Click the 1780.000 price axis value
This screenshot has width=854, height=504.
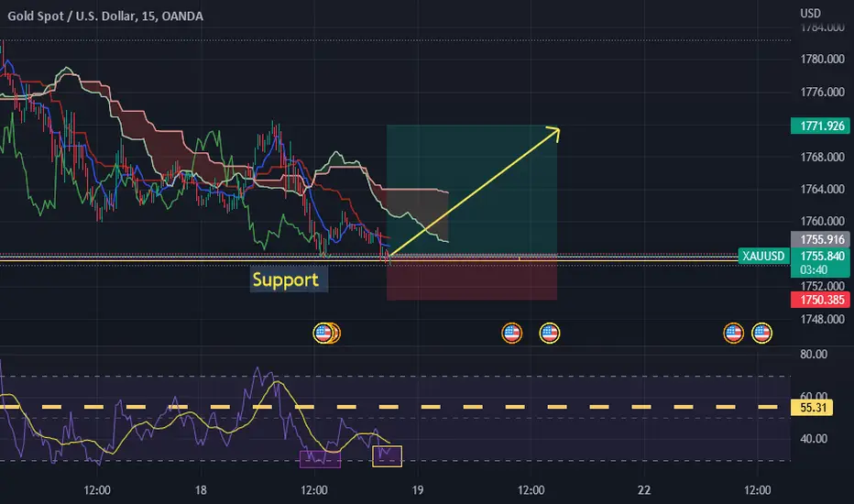tap(823, 59)
